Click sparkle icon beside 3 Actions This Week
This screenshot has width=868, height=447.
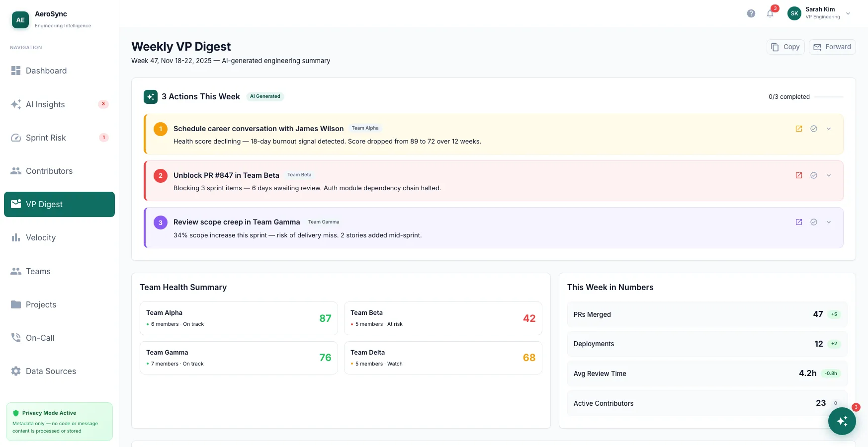(x=151, y=97)
